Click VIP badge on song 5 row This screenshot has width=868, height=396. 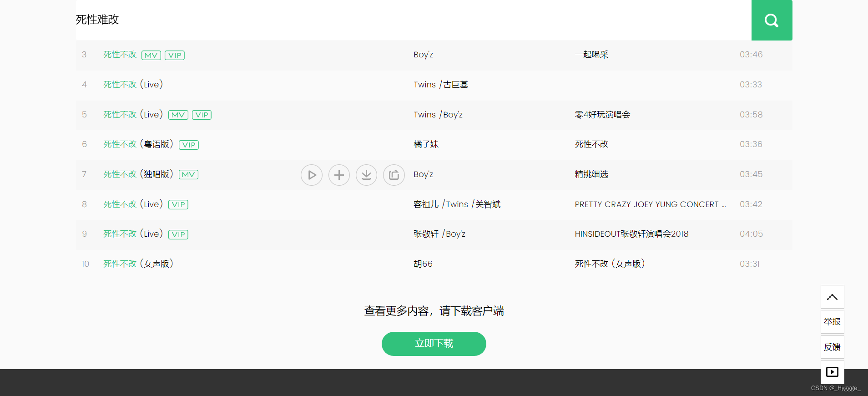202,115
